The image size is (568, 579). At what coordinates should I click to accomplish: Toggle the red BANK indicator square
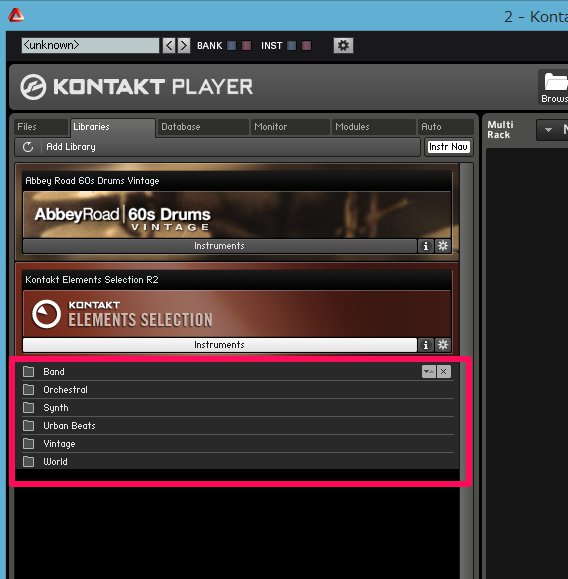pos(246,45)
